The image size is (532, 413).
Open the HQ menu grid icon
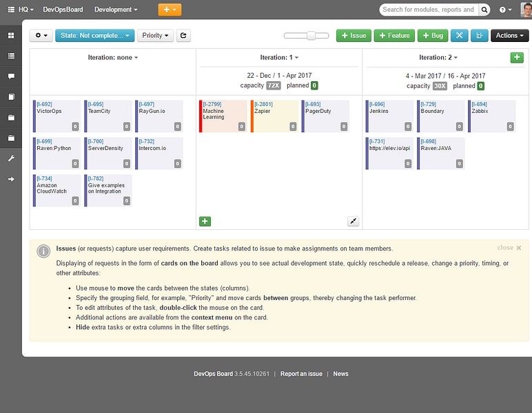pyautogui.click(x=11, y=10)
